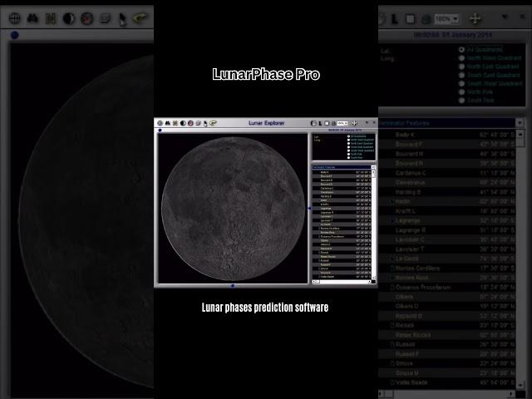Click moon image in center Lunar Explorer window

point(233,209)
